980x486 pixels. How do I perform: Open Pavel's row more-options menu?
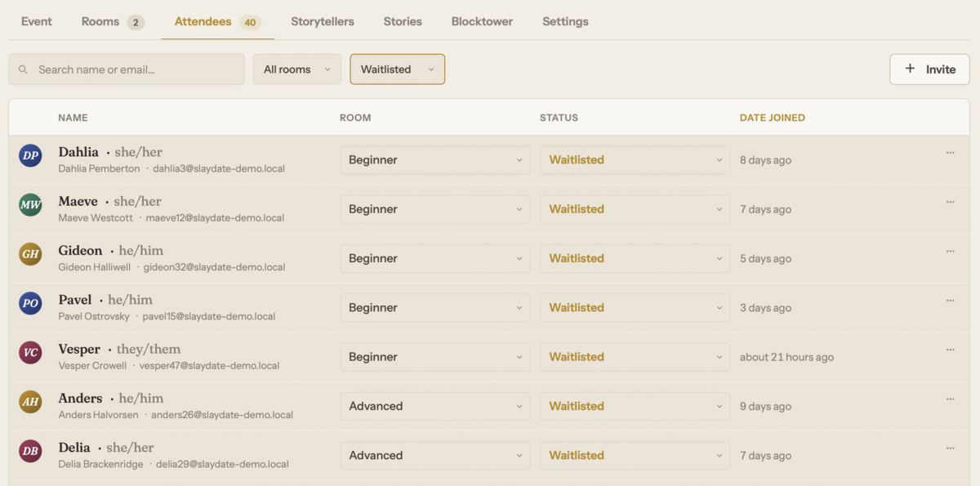(950, 301)
